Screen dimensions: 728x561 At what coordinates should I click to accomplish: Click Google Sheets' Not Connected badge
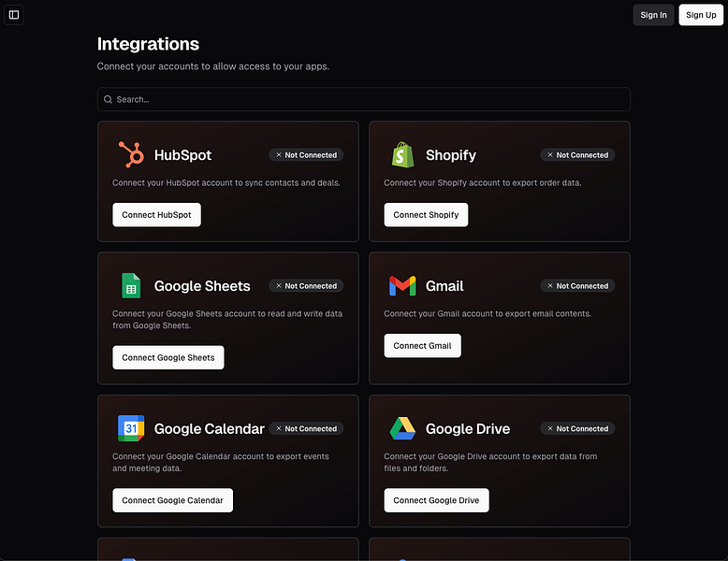(306, 286)
